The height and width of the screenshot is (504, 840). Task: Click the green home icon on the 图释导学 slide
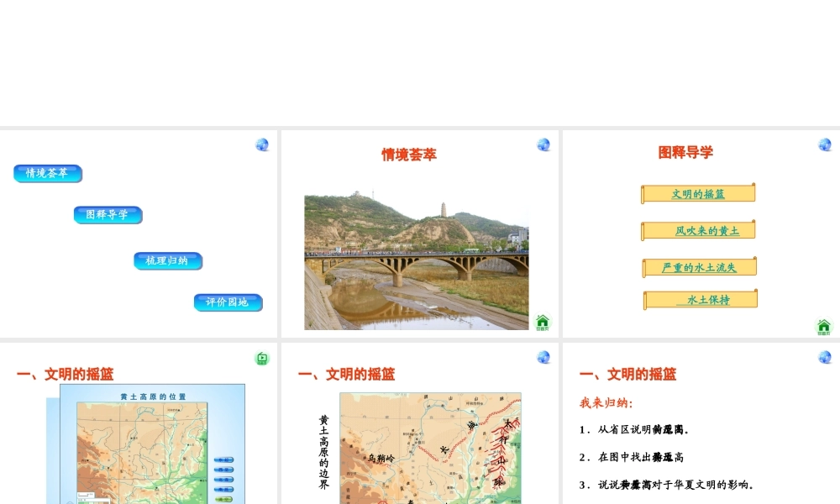(824, 327)
